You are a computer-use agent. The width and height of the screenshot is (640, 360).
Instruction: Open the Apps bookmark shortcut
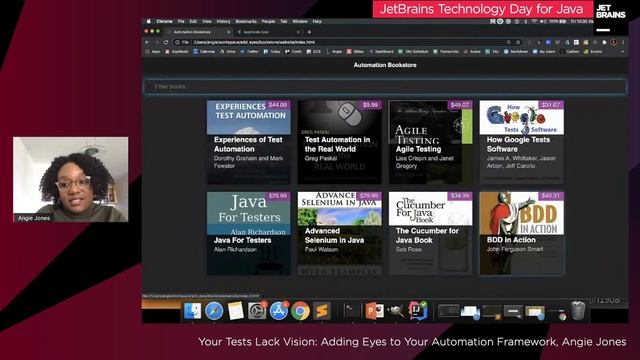[153, 52]
